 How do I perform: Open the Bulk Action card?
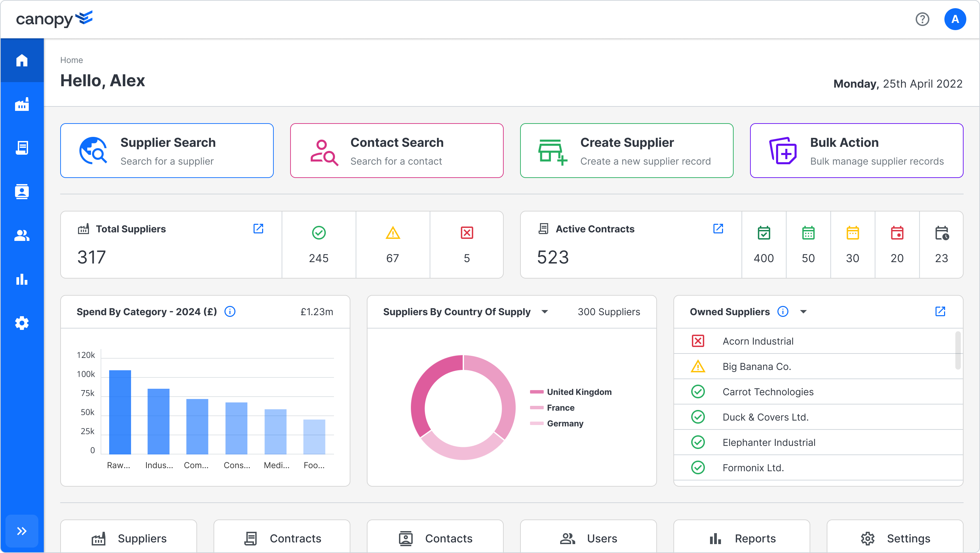pos(856,150)
